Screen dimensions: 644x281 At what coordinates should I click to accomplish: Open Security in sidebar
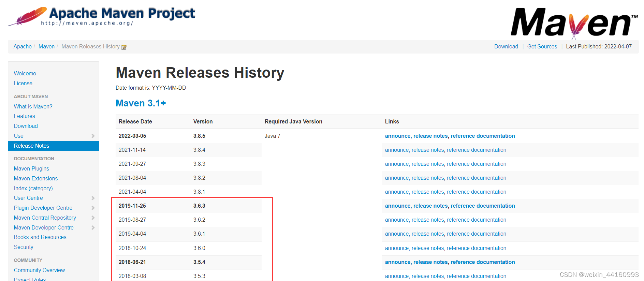(x=24, y=247)
